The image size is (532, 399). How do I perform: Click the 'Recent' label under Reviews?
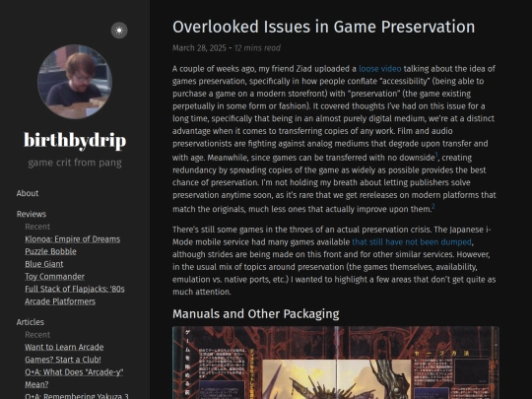coord(37,227)
